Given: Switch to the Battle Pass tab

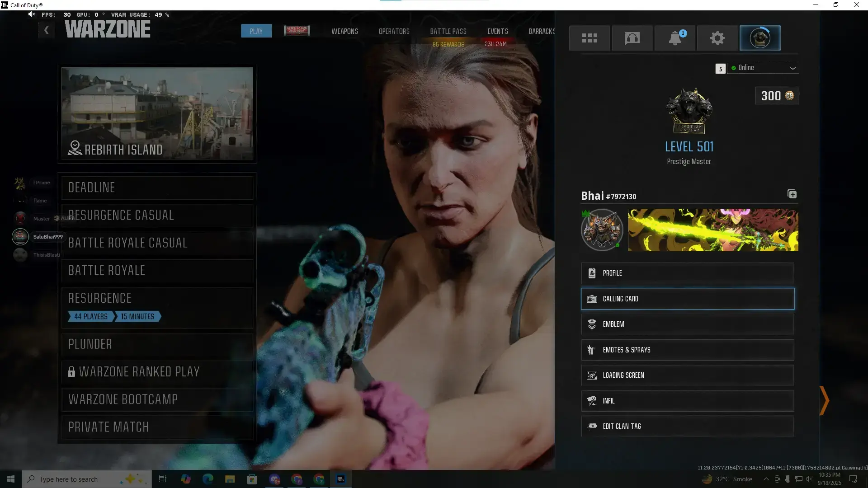Looking at the screenshot, I should (x=448, y=31).
